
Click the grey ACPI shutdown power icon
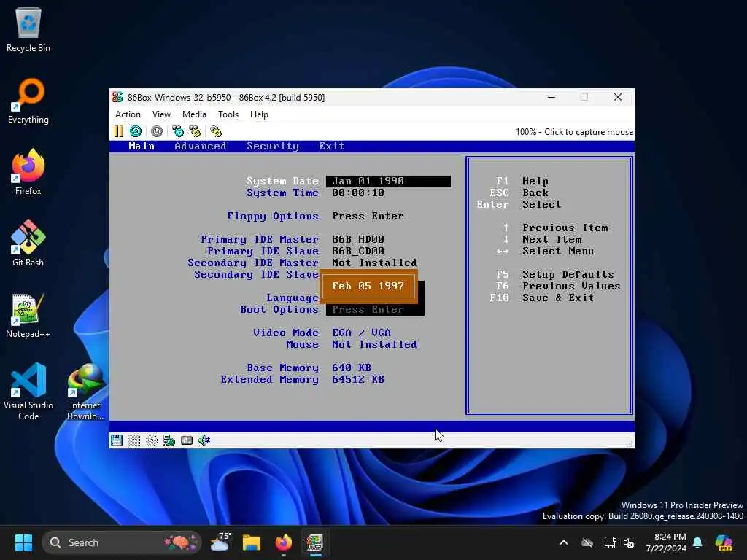(157, 131)
